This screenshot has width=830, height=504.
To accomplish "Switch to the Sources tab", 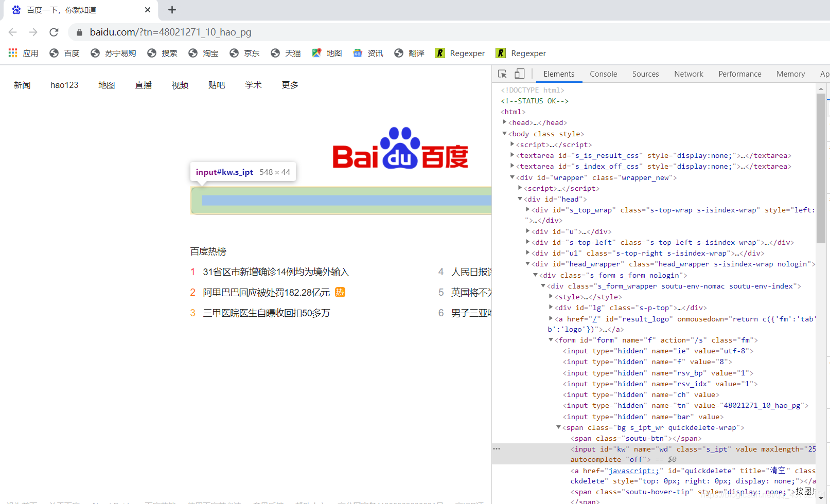I will click(645, 74).
